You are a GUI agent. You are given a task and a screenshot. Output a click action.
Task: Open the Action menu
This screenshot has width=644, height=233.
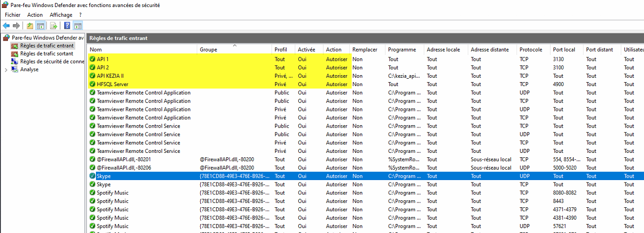tap(35, 15)
